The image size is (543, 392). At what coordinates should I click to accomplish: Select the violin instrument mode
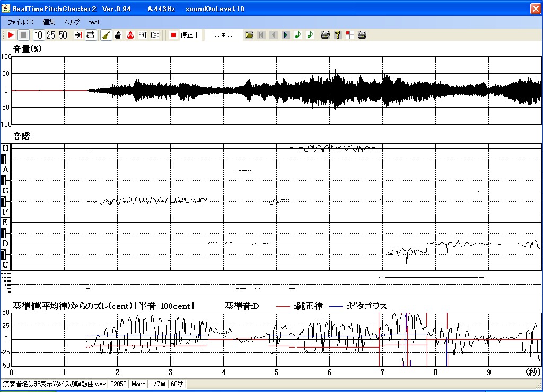point(106,35)
